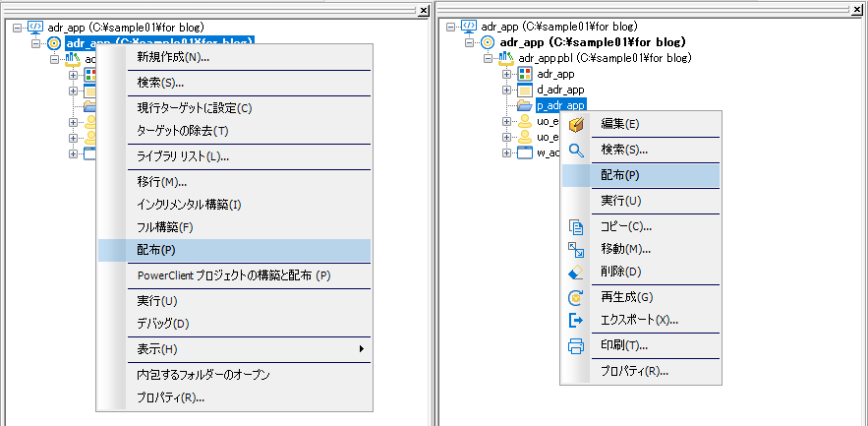Expand the w_ac window node in right tree
868x426 pixels.
[x=506, y=152]
